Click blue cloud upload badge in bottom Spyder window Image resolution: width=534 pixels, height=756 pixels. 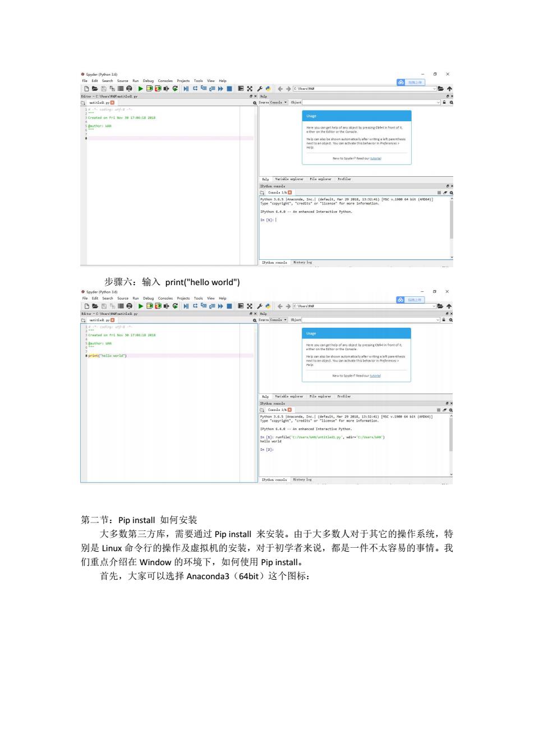coord(411,300)
